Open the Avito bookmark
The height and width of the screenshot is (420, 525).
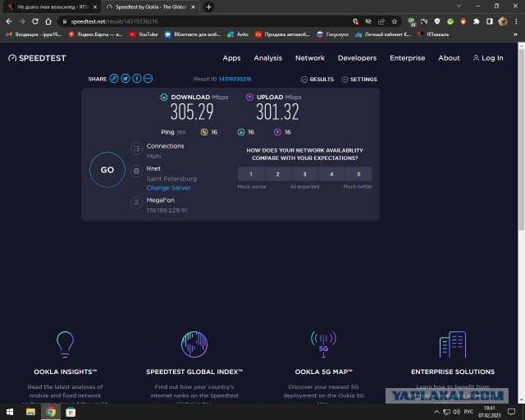pos(238,34)
